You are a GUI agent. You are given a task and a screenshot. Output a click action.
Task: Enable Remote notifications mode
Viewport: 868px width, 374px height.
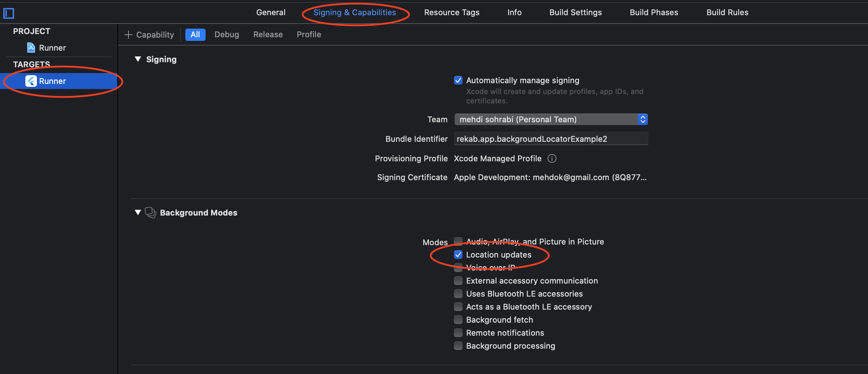click(x=458, y=333)
